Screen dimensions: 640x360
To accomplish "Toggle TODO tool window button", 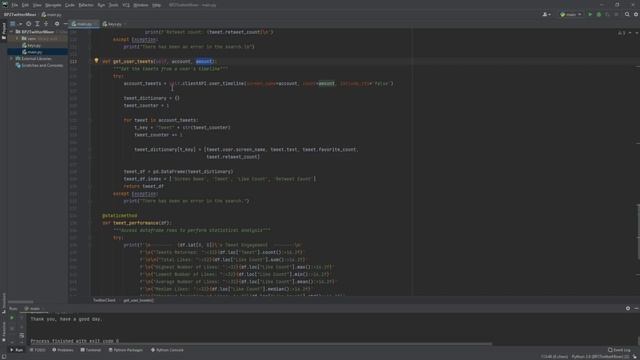I will pyautogui.click(x=38, y=350).
